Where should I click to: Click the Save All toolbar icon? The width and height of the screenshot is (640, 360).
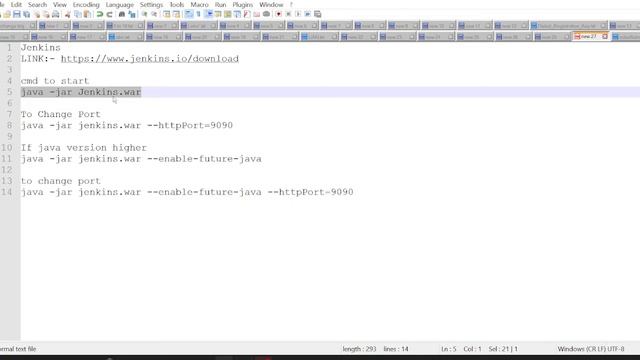point(27,14)
